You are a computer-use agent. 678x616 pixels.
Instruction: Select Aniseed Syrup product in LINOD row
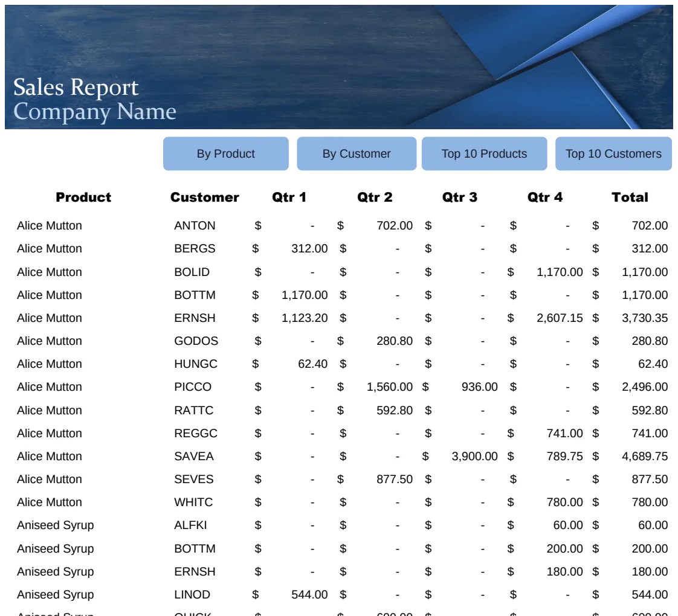click(x=56, y=595)
